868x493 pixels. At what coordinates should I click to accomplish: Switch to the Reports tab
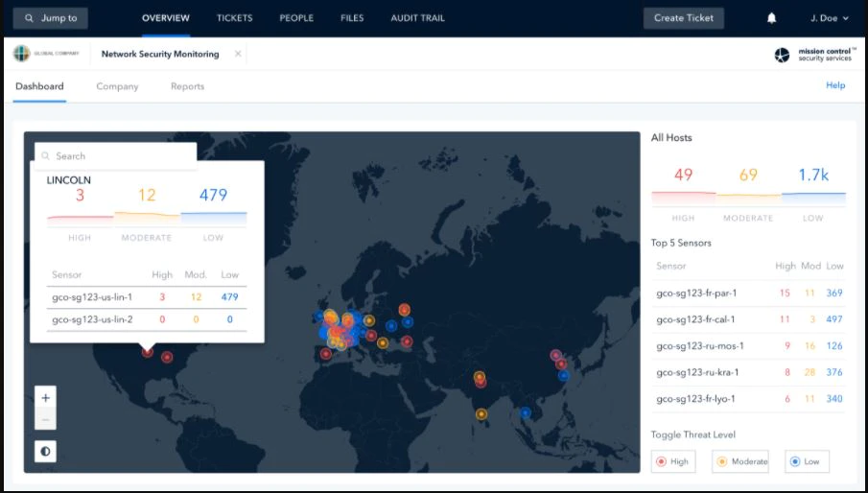187,86
